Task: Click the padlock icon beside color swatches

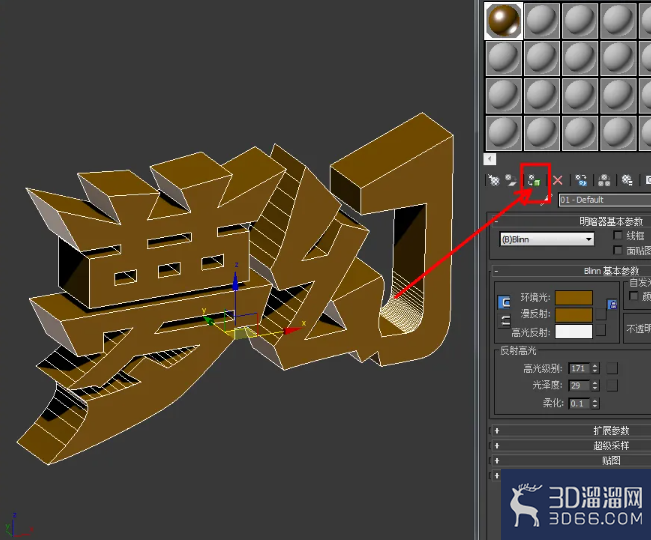Action: [x=612, y=304]
